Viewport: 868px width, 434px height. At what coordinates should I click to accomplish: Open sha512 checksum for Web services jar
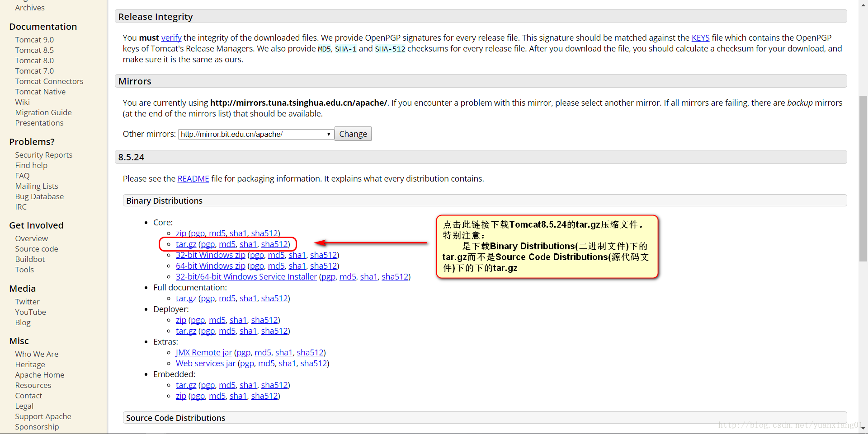click(x=313, y=364)
